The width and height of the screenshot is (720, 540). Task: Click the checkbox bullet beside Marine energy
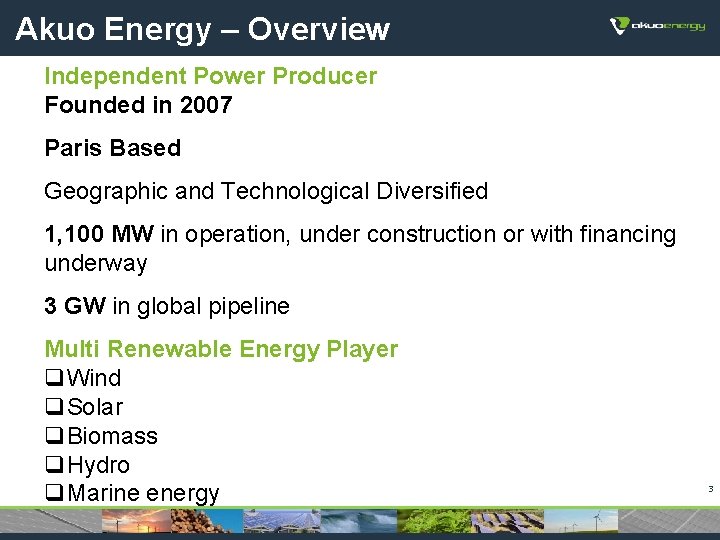click(54, 493)
